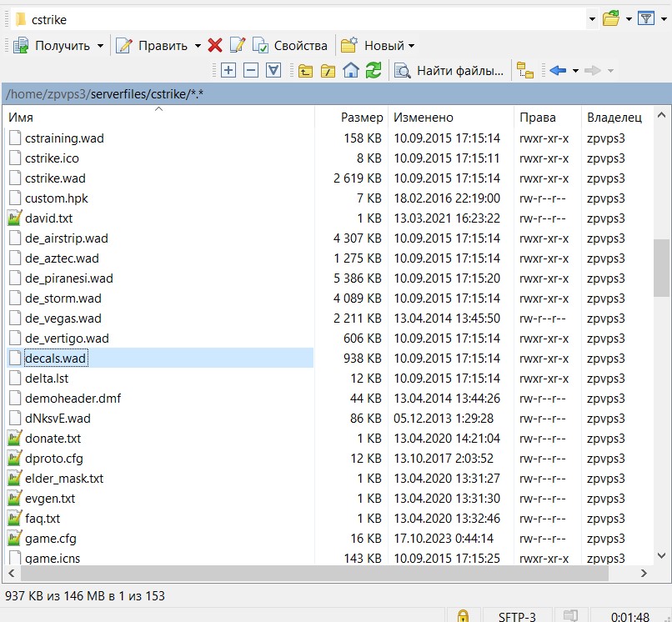The width and height of the screenshot is (672, 622).
Task: Open the forward history dropdown arrow
Action: coord(610,71)
